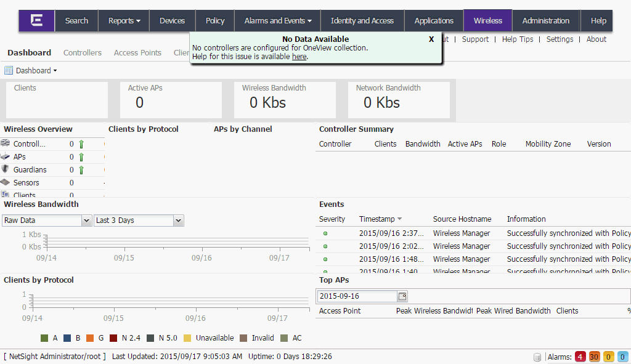Screen dimensions: 631x364
Task: Open the Search tab
Action: (76, 20)
